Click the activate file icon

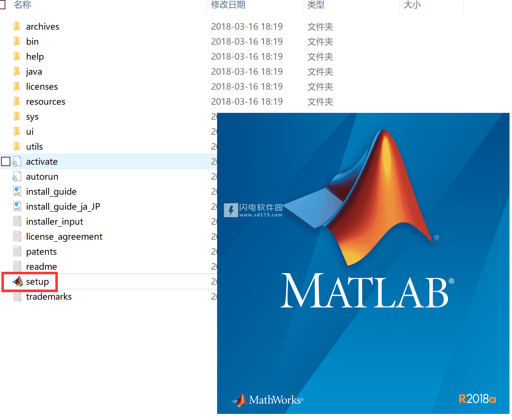pos(17,161)
